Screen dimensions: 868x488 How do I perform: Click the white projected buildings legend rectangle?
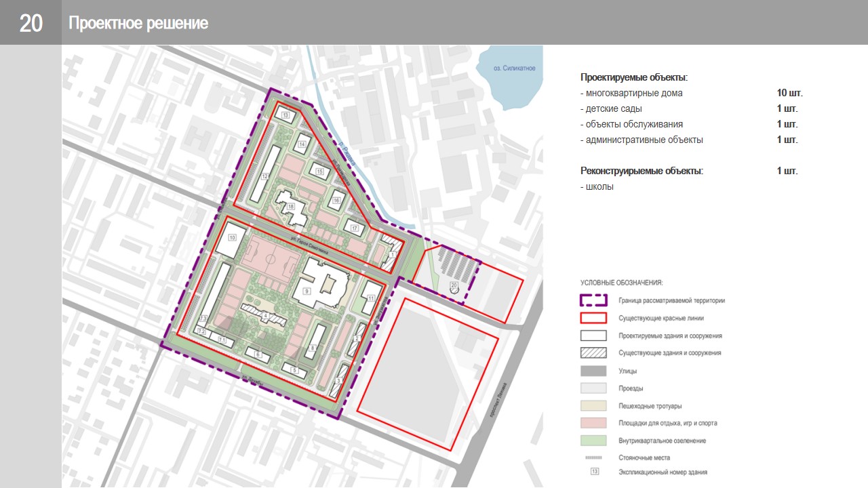click(593, 335)
